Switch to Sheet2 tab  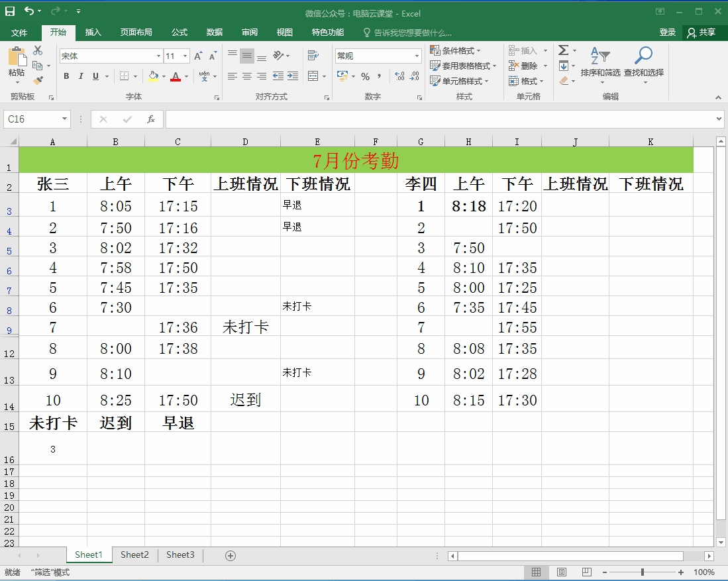(x=134, y=555)
